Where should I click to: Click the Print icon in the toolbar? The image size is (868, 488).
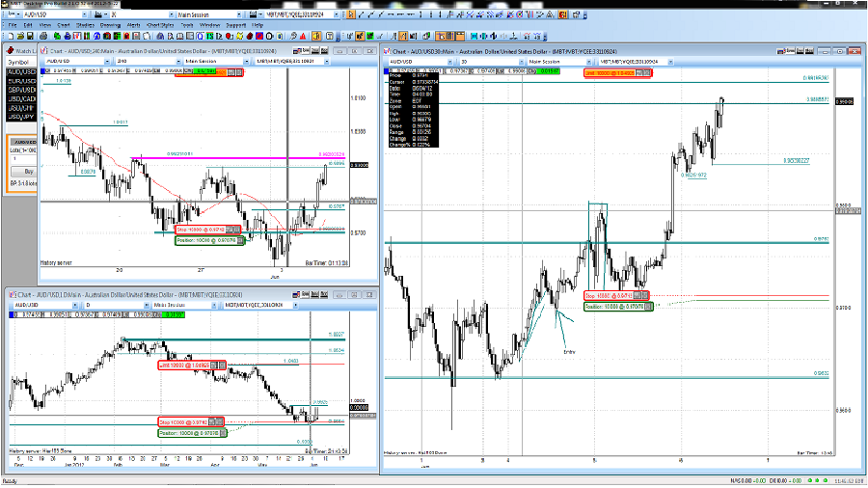(43, 36)
